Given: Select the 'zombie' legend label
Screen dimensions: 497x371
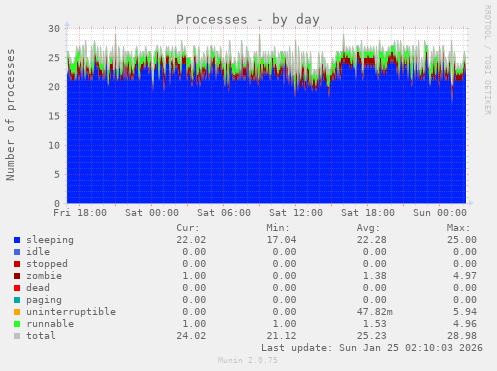Looking at the screenshot, I should click(x=44, y=276).
